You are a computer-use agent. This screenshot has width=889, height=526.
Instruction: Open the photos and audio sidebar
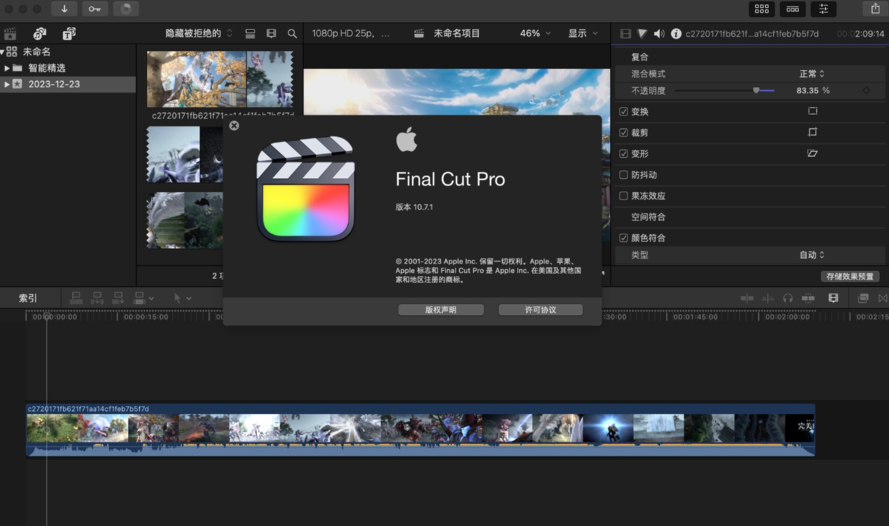40,33
